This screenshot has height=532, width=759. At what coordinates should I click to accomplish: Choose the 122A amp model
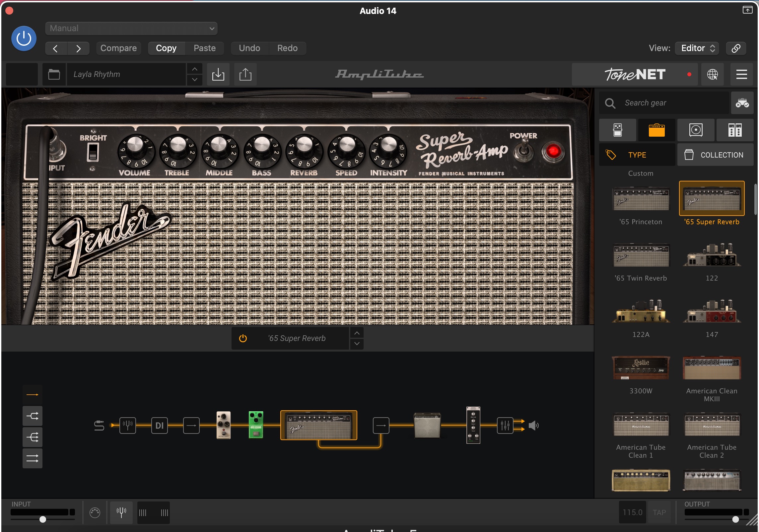641,312
